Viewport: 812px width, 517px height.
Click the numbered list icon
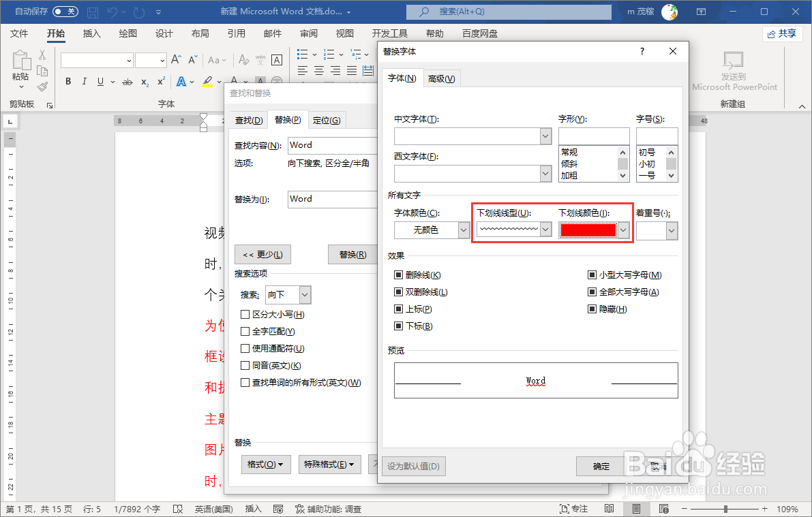tap(329, 54)
